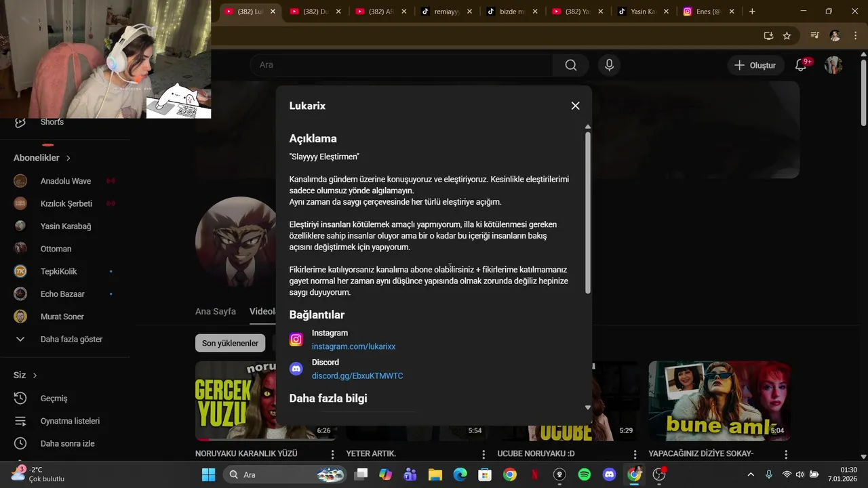
Task: Open the discord.gg/EbxuKTMWTC invite link
Action: [357, 375]
